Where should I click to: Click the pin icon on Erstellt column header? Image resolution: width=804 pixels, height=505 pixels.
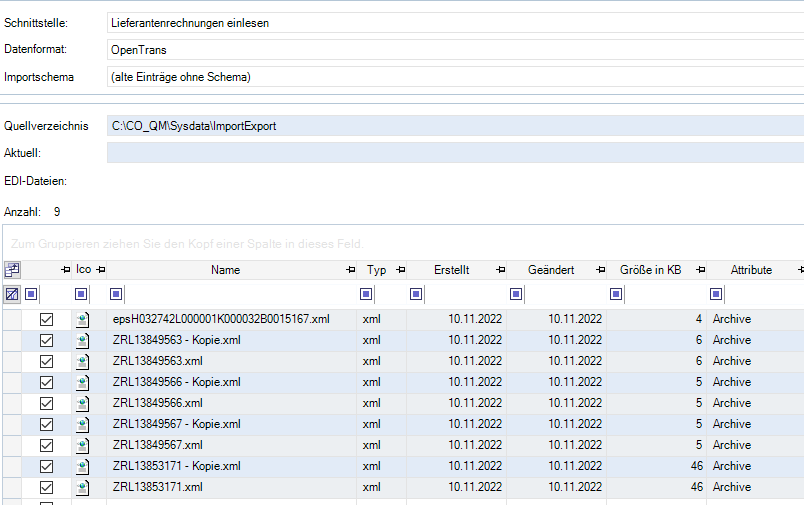(x=500, y=270)
